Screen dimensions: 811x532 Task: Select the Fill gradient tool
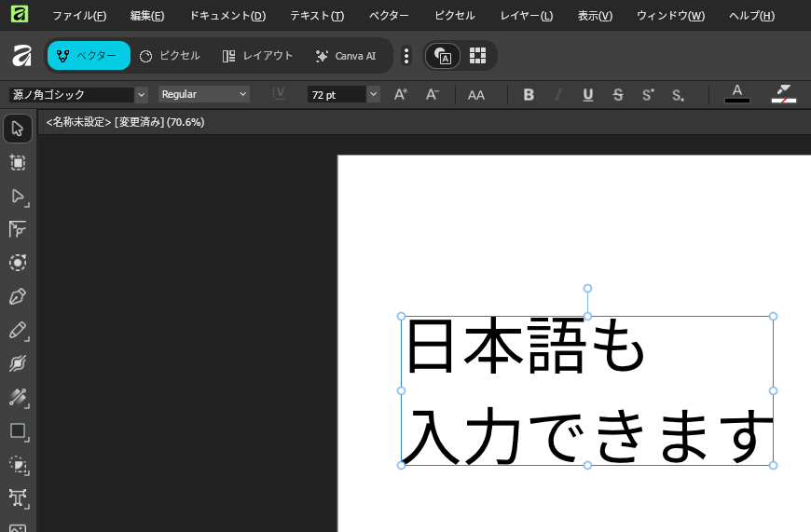tap(18, 363)
